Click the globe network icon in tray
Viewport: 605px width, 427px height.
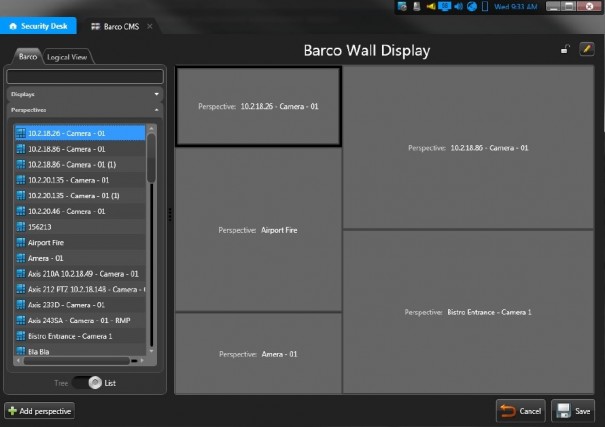pyautogui.click(x=471, y=7)
